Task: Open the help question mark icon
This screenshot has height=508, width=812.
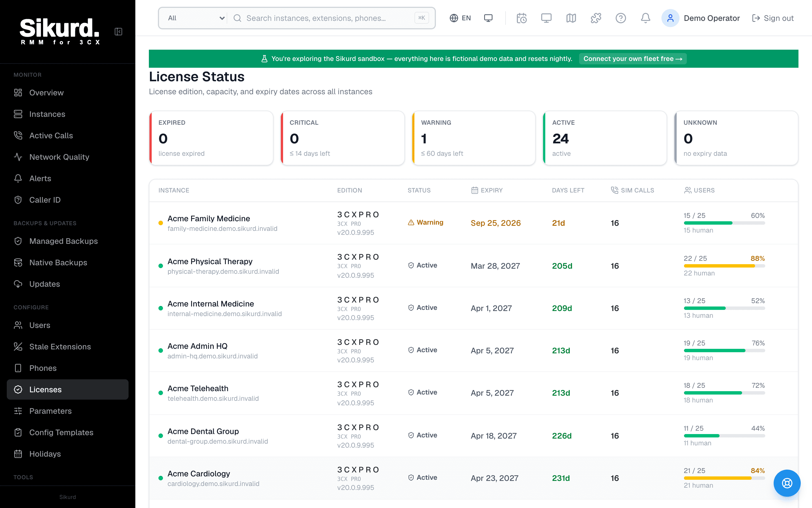Action: pos(621,18)
